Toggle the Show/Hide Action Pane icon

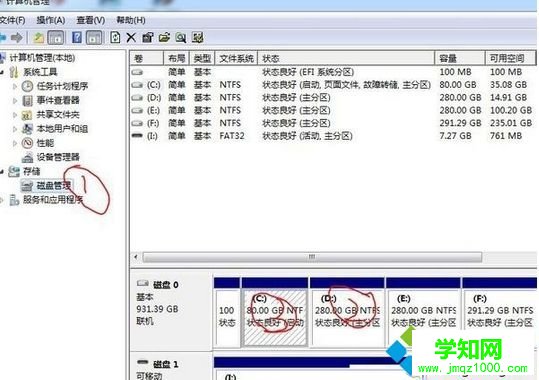94,37
